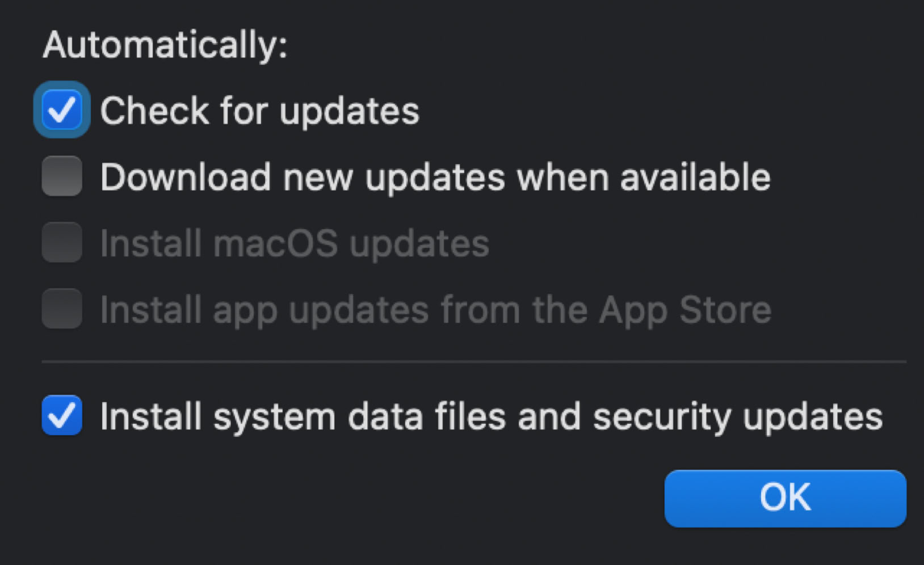Click the "Install macOS updates" text label
Image resolution: width=924 pixels, height=565 pixels.
click(294, 243)
